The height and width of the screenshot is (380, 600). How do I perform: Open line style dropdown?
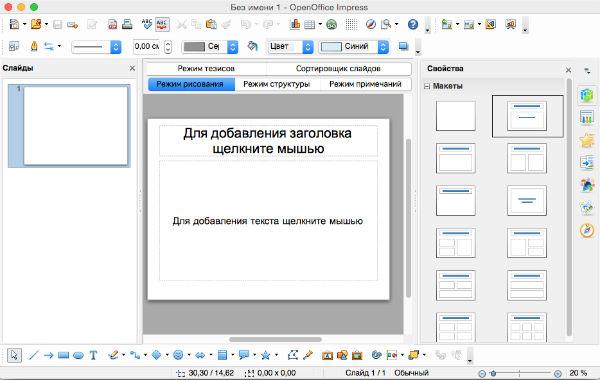[x=96, y=47]
